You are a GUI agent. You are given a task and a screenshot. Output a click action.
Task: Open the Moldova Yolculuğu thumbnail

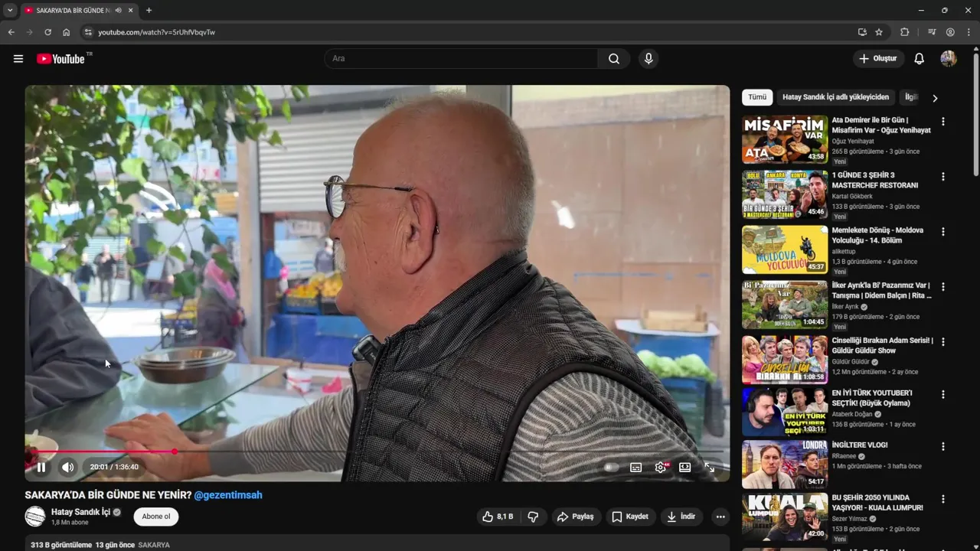coord(785,249)
